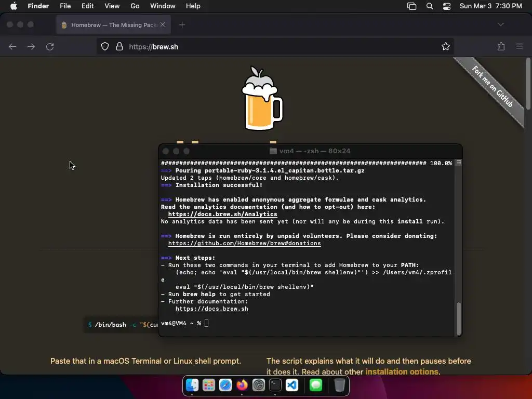Open Spotlight search icon

430,6
